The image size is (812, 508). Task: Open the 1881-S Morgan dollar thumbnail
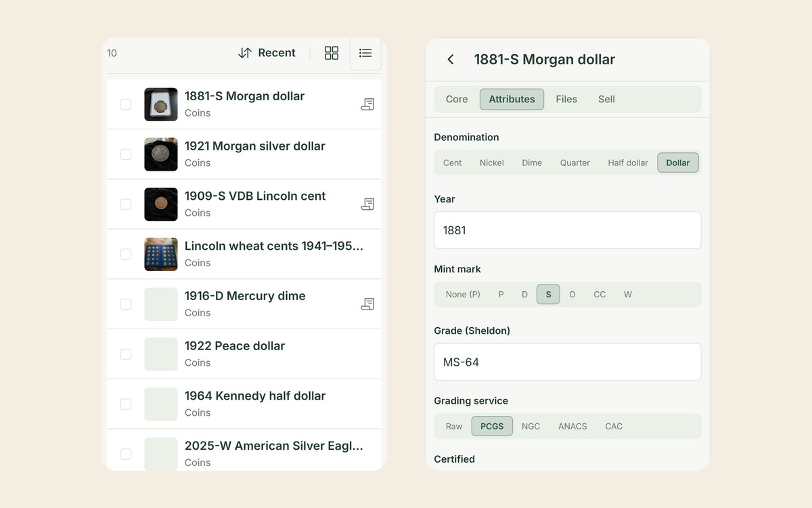(161, 104)
